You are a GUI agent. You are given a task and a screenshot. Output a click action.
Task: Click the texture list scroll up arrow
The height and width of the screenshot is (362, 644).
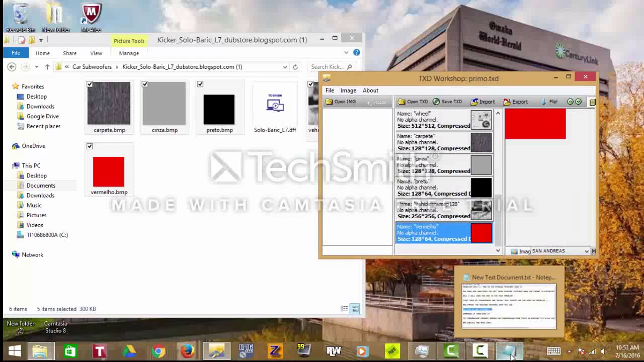(498, 114)
